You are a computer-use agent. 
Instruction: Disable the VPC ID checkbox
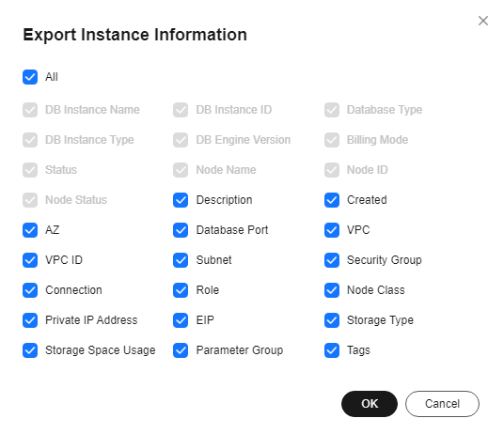point(30,260)
